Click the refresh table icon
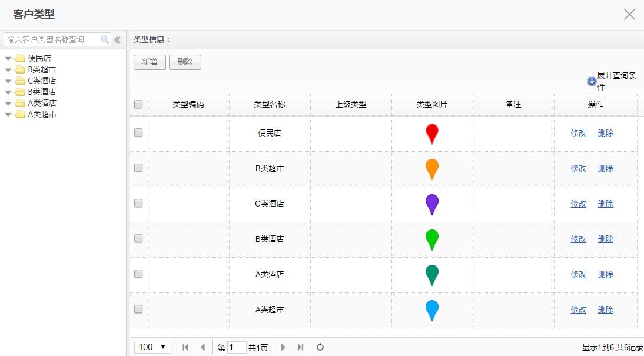644x356 pixels. pos(320,347)
